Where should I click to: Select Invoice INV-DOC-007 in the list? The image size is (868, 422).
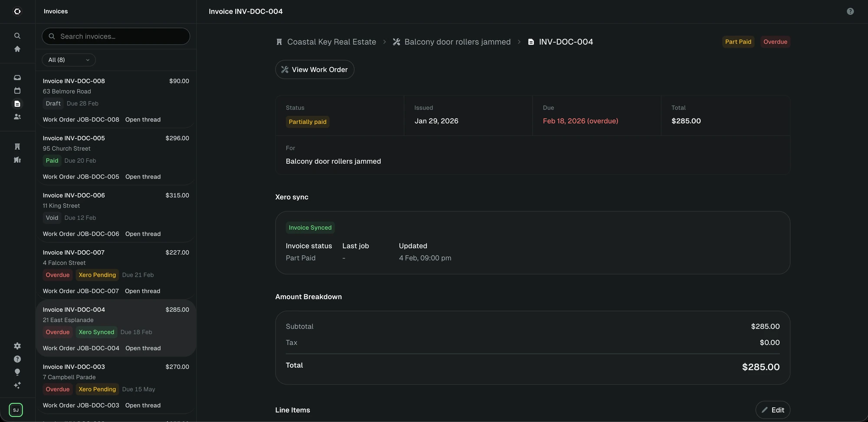click(x=116, y=272)
